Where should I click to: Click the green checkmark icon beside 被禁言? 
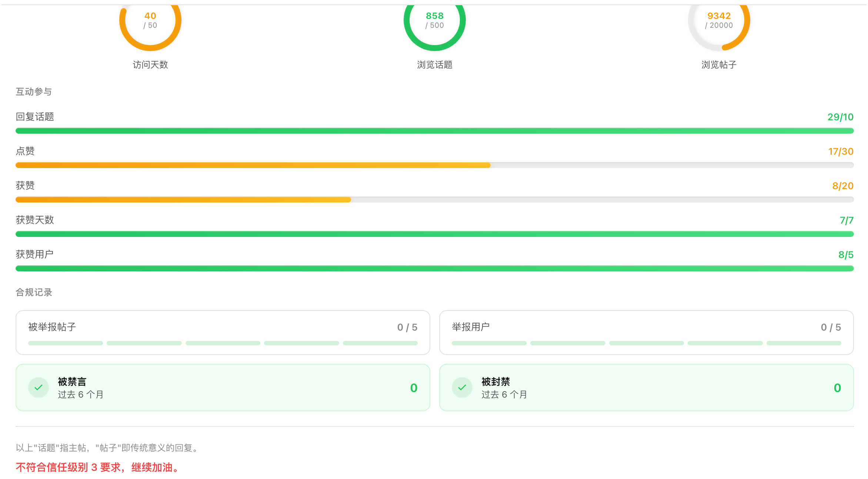[39, 388]
